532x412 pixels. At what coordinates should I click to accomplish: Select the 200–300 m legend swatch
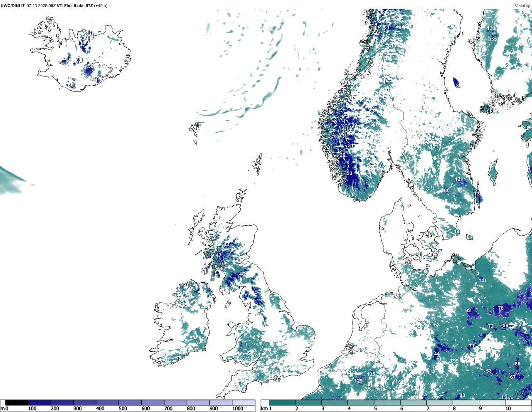coord(62,402)
